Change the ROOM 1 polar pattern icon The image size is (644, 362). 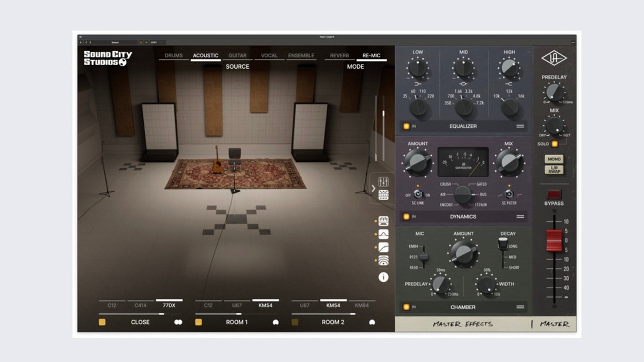[x=275, y=322]
